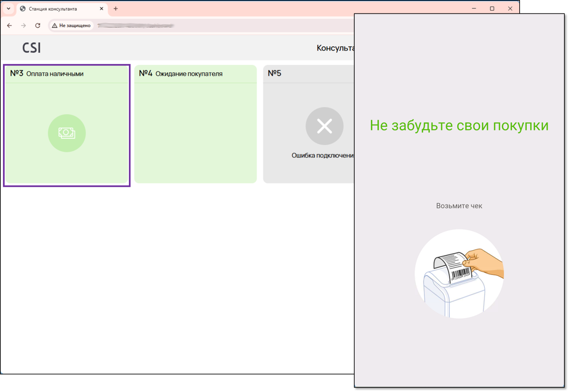
Task: Open a new browser tab with the plus icon
Action: tap(116, 8)
